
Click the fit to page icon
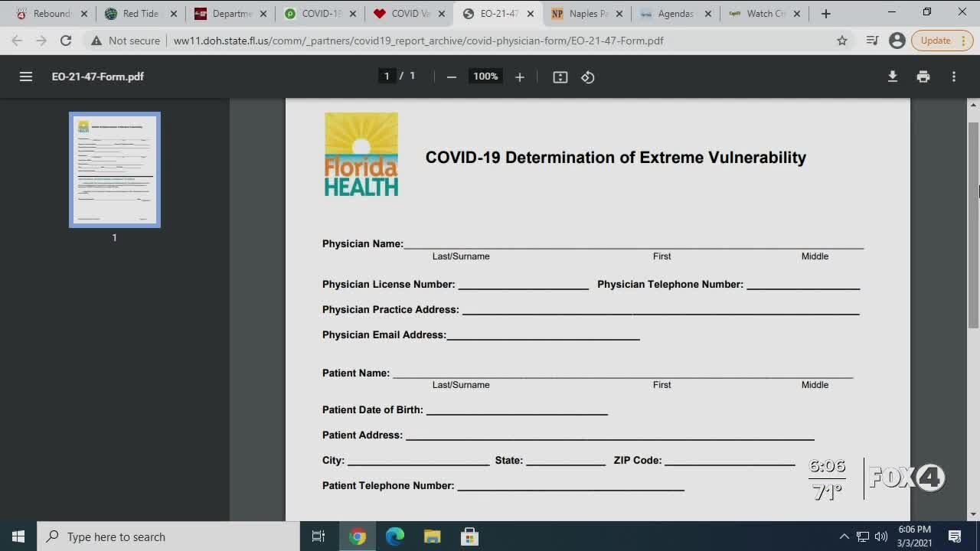click(560, 77)
